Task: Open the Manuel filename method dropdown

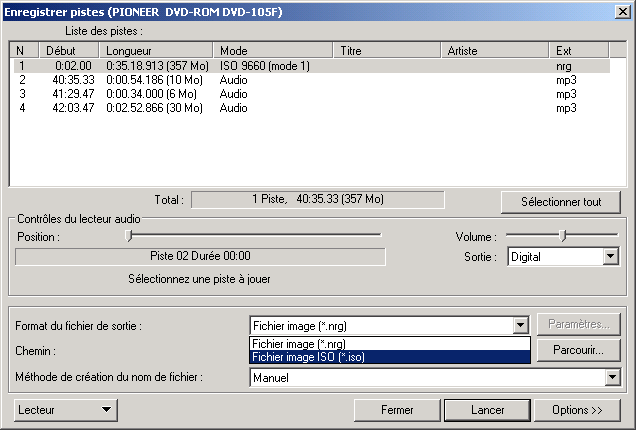Action: pyautogui.click(x=611, y=378)
